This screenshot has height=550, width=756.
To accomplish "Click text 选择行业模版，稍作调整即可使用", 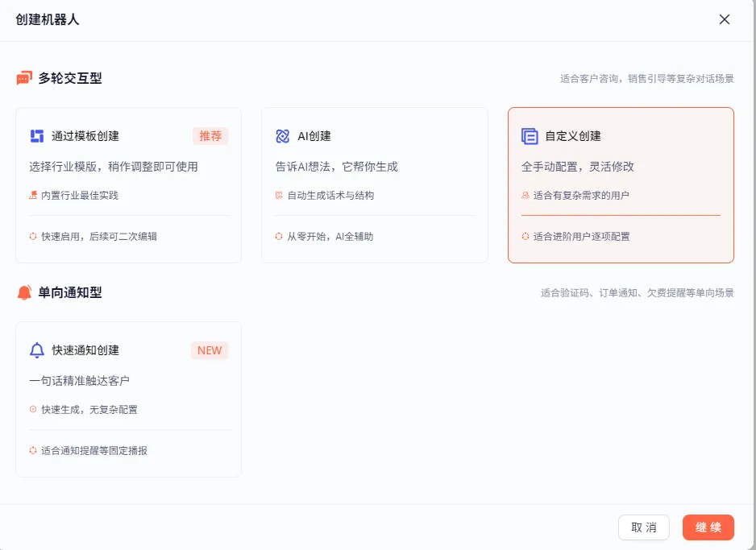I will 114,167.
